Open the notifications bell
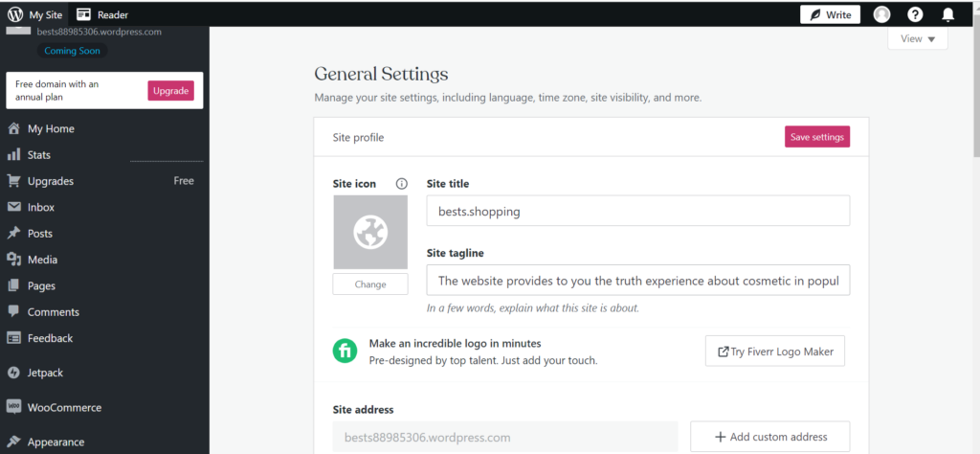 coord(948,14)
